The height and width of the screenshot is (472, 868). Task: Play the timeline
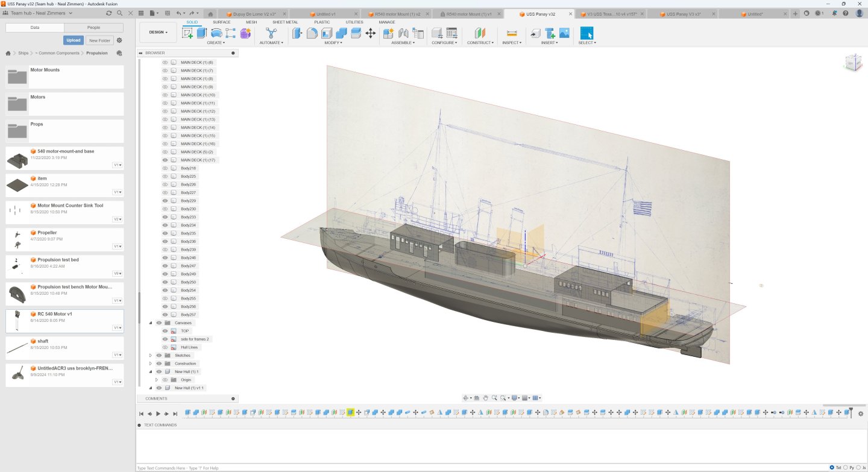158,414
